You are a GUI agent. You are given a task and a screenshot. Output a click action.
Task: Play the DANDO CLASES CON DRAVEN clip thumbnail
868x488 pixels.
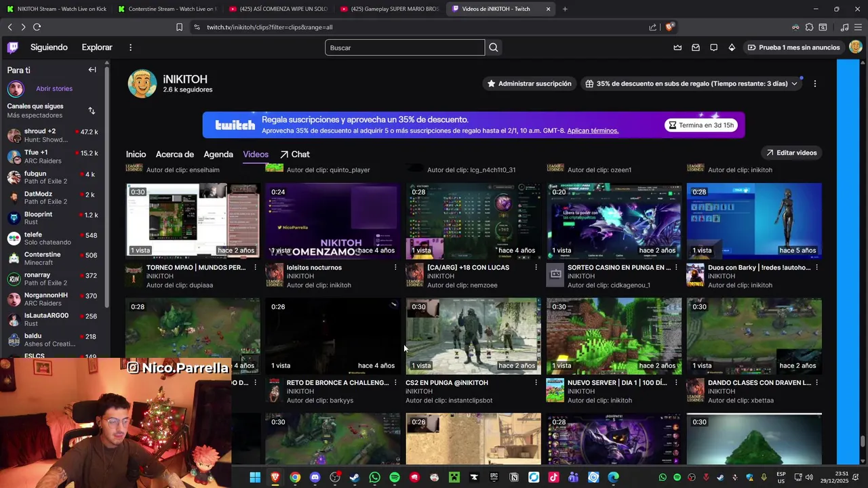click(754, 335)
